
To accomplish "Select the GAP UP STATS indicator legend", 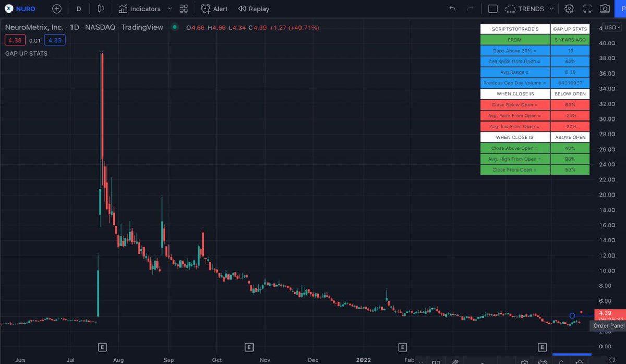I will 27,53.
